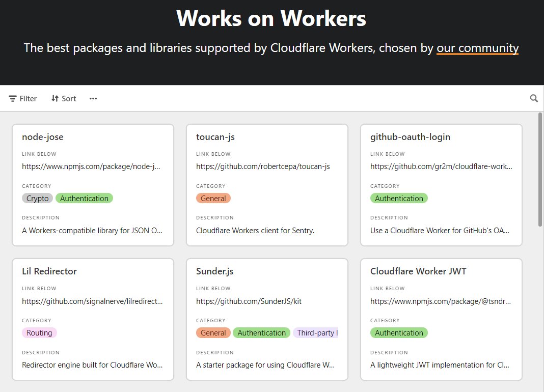Click the node-jose description text

92,230
